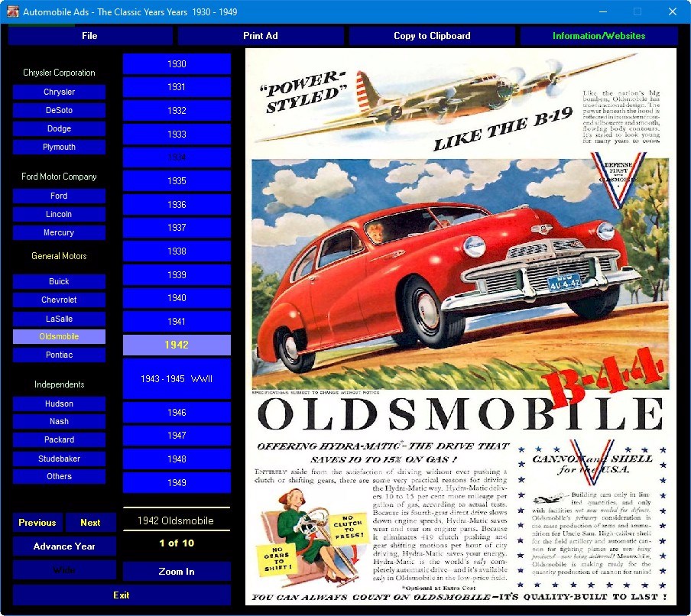Select the 1930 year button
This screenshot has width=691, height=616.
pos(176,63)
